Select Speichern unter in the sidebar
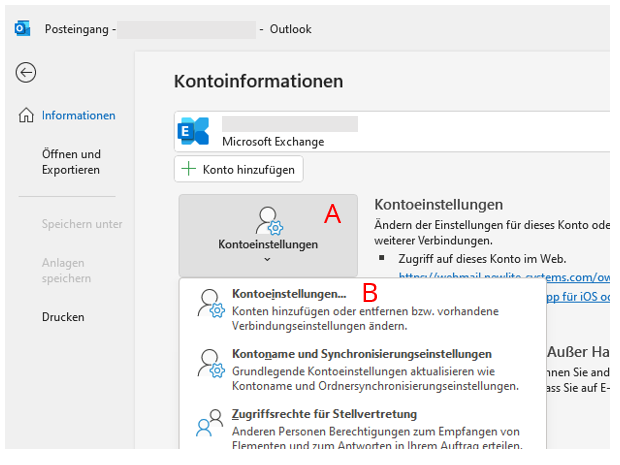The height and width of the screenshot is (465, 620). tap(82, 224)
